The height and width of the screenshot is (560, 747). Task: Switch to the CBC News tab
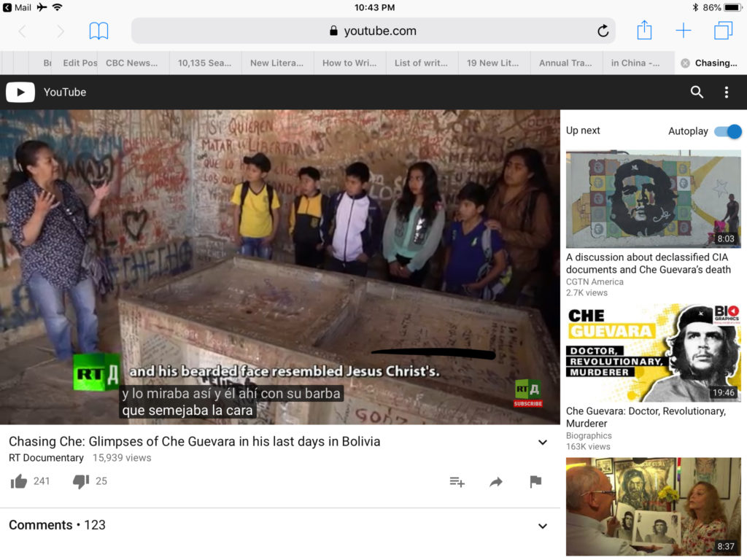tap(131, 63)
